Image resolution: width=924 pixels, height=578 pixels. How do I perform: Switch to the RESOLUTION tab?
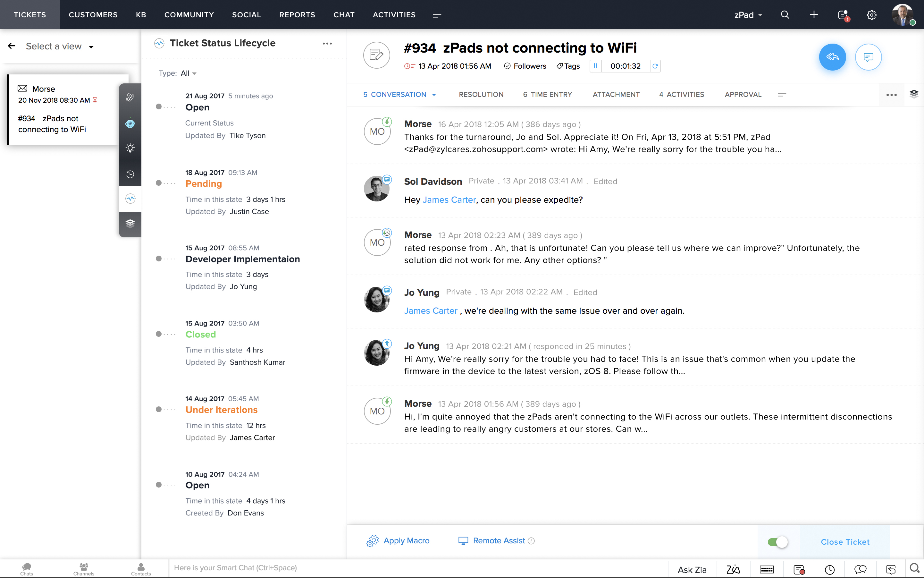[x=481, y=94]
